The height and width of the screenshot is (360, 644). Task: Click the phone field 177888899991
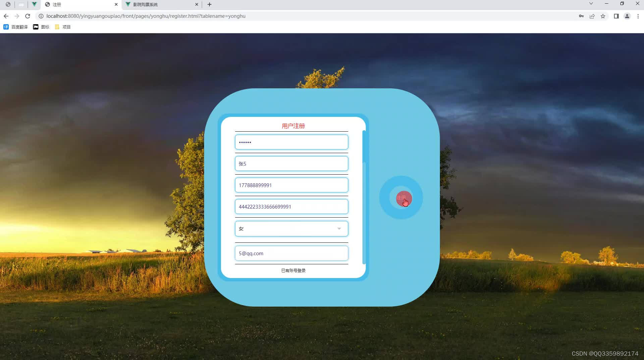pos(291,185)
